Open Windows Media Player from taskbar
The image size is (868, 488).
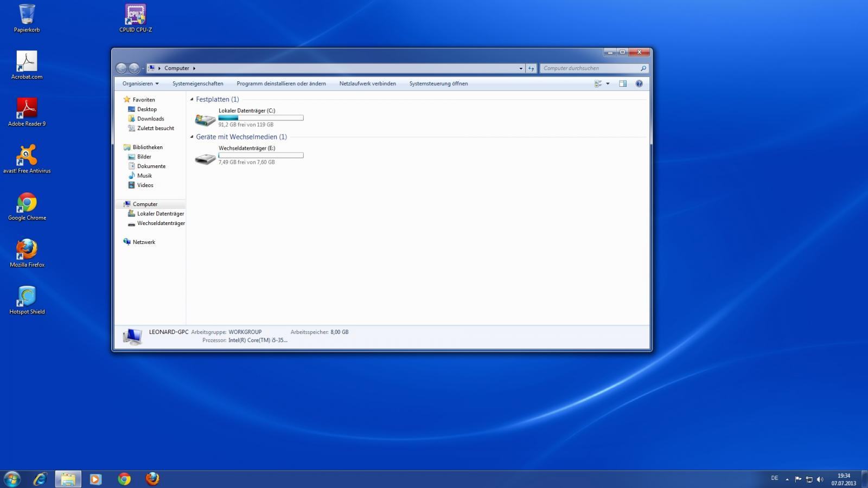(95, 479)
